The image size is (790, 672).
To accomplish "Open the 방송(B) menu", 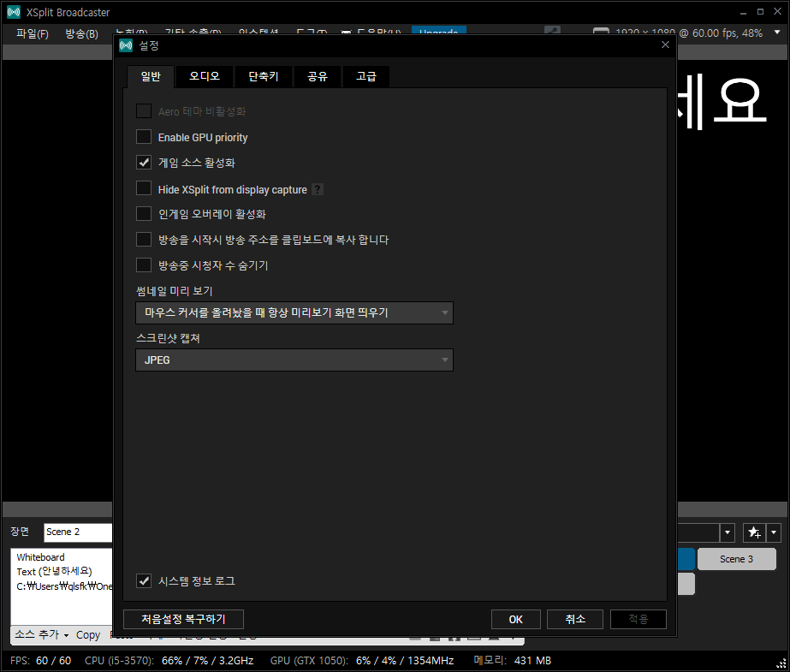I will [81, 33].
